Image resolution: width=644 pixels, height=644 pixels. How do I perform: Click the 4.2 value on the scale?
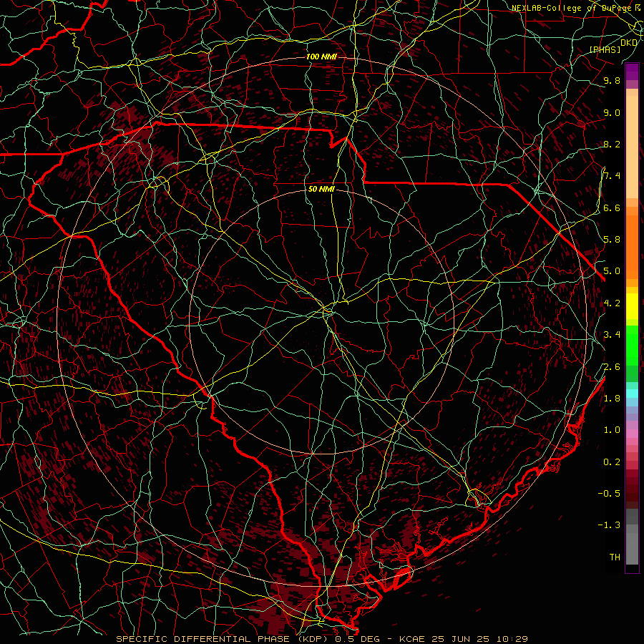point(612,303)
